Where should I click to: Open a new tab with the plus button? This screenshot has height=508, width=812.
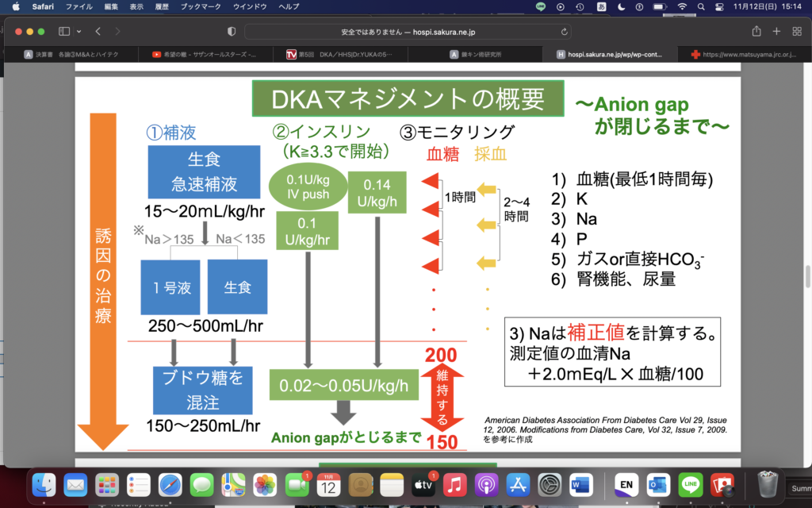[x=775, y=32]
